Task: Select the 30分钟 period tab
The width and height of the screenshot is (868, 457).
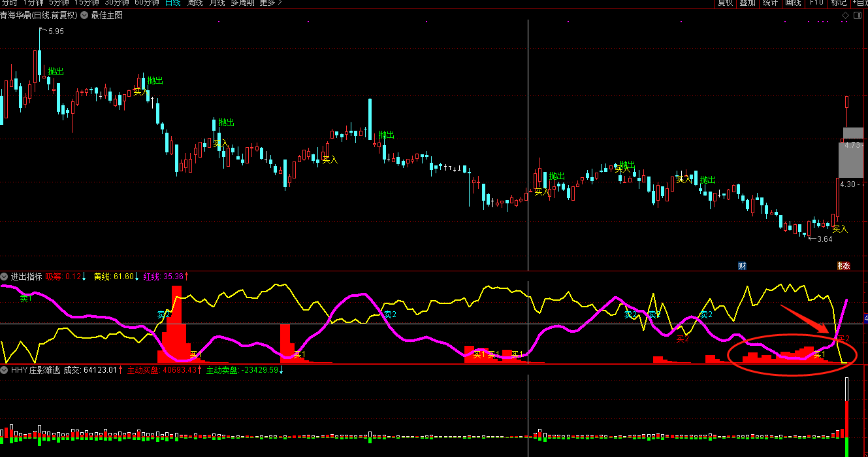Action: tap(118, 3)
